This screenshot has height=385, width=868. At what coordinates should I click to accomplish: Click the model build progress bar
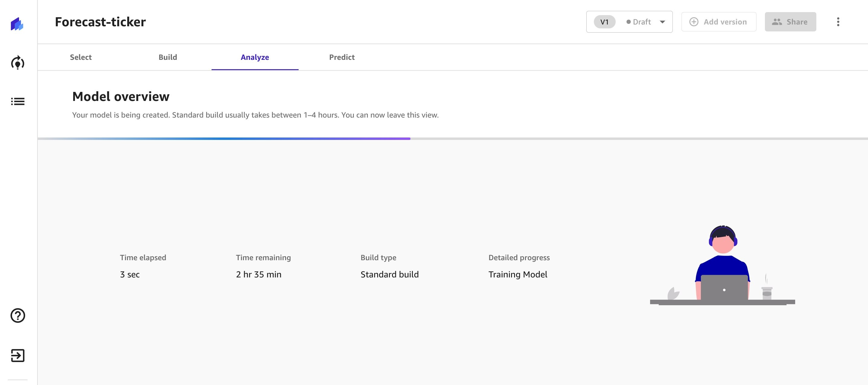(452, 138)
